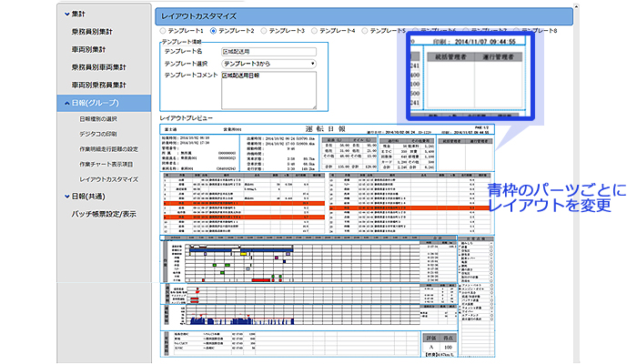Click the page scrollbar up arrow
The width and height of the screenshot is (637, 364).
(x=576, y=7)
